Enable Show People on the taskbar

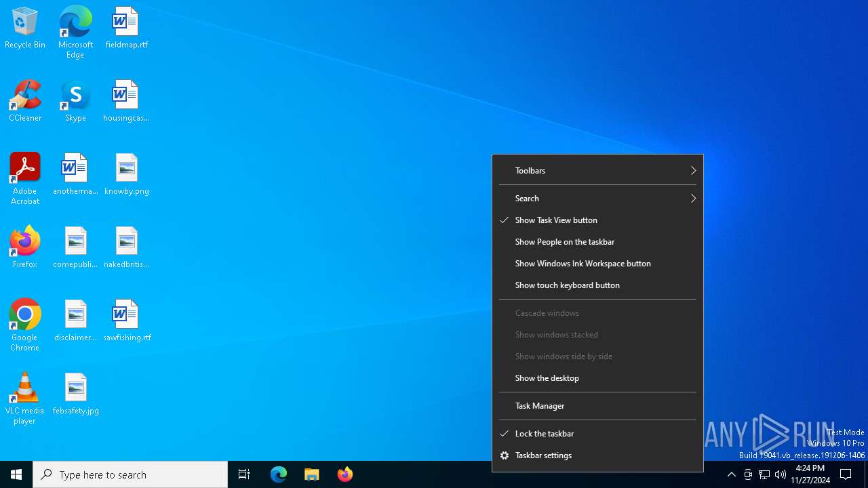coord(564,242)
